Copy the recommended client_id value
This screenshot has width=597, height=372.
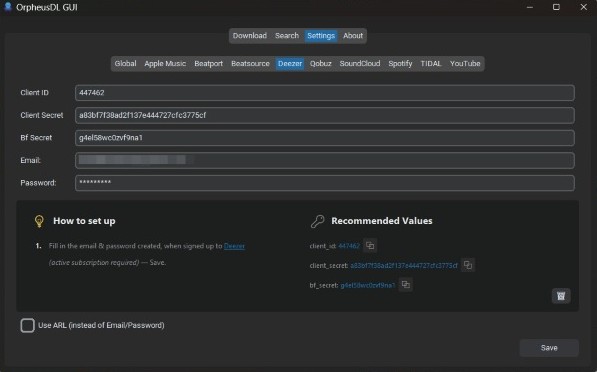[x=370, y=246]
